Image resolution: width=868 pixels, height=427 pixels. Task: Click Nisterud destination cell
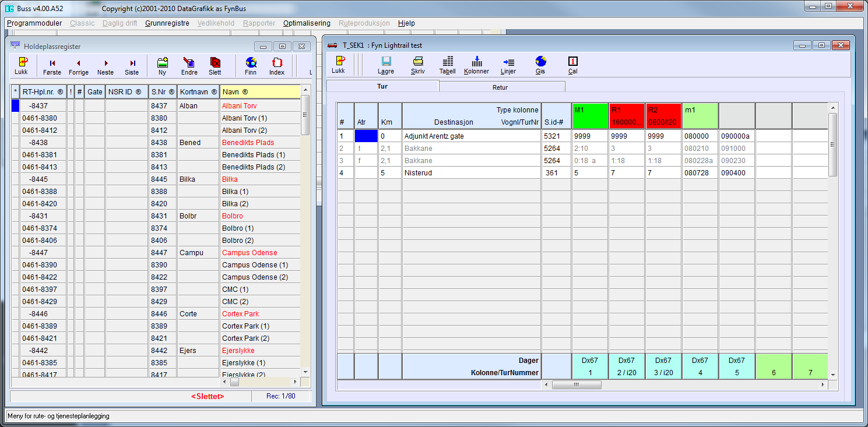(472, 173)
